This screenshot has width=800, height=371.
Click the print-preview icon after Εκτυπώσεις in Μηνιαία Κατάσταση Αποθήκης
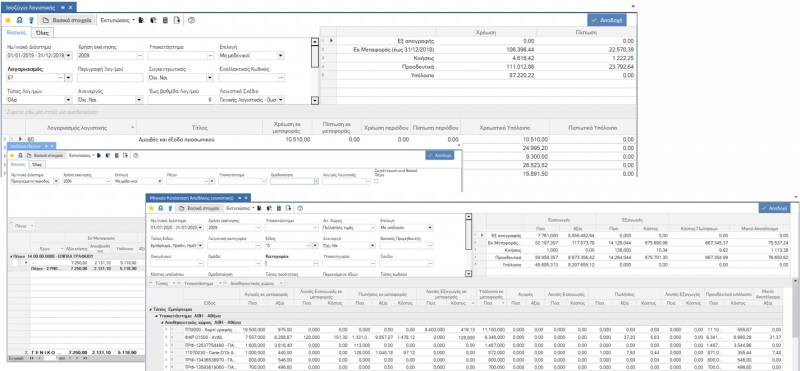pyautogui.click(x=260, y=208)
